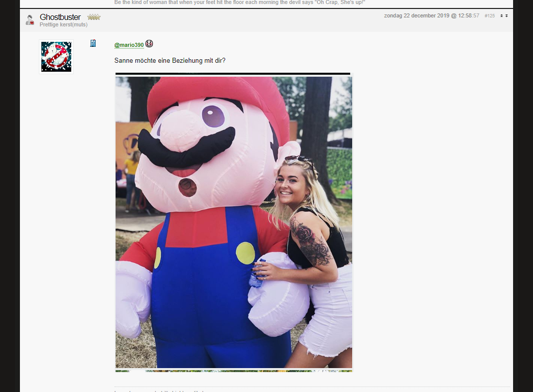
Task: Open the Ghostbuster username profile link
Action: point(60,17)
